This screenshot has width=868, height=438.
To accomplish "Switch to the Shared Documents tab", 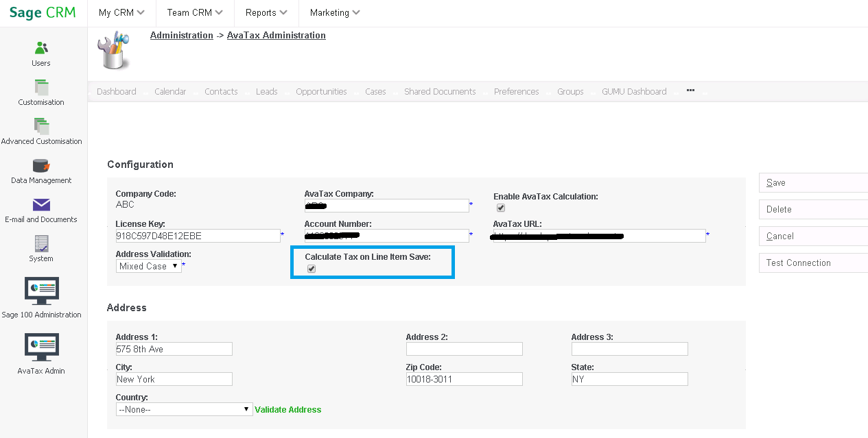I will [x=440, y=92].
